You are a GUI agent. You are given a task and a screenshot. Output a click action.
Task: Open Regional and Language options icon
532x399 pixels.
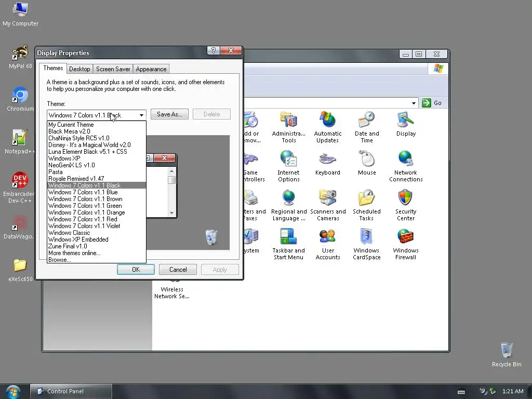(289, 205)
